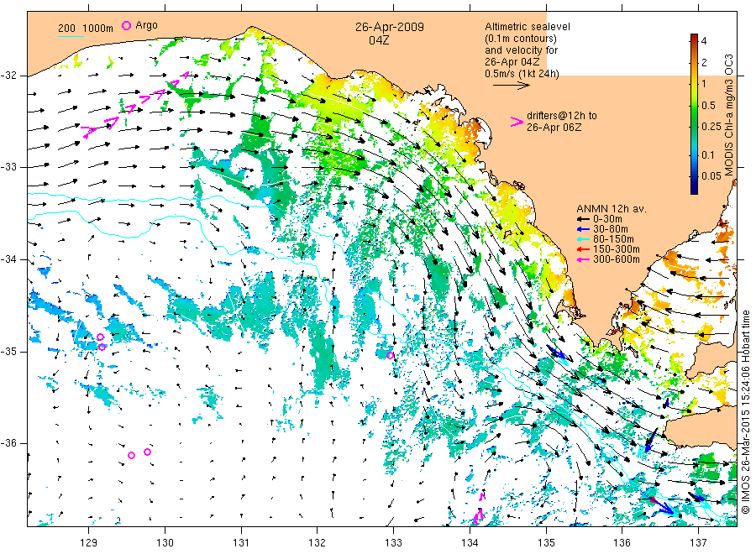Click the 133 longitude axis label
Viewport: 756px width, 554px height.
tap(393, 541)
